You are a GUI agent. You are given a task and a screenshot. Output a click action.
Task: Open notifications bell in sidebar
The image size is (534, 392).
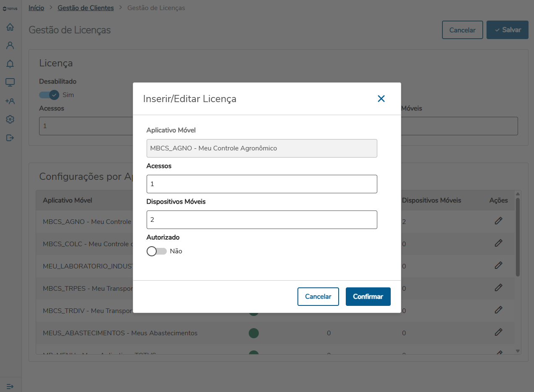click(x=10, y=64)
